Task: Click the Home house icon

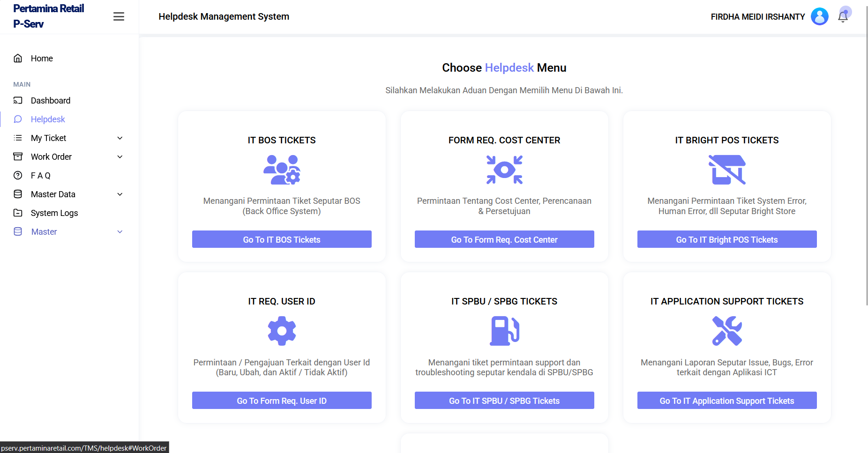Action: [18, 58]
